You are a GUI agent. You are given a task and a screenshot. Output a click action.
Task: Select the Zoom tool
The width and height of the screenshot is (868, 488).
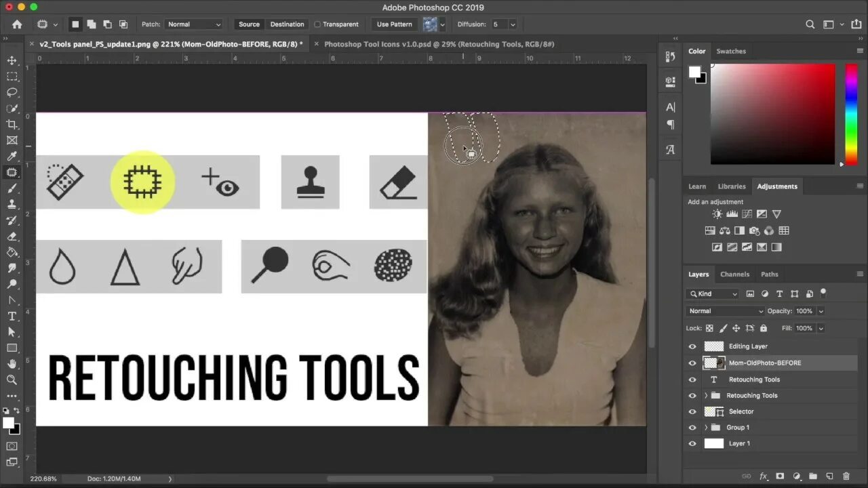click(x=12, y=380)
